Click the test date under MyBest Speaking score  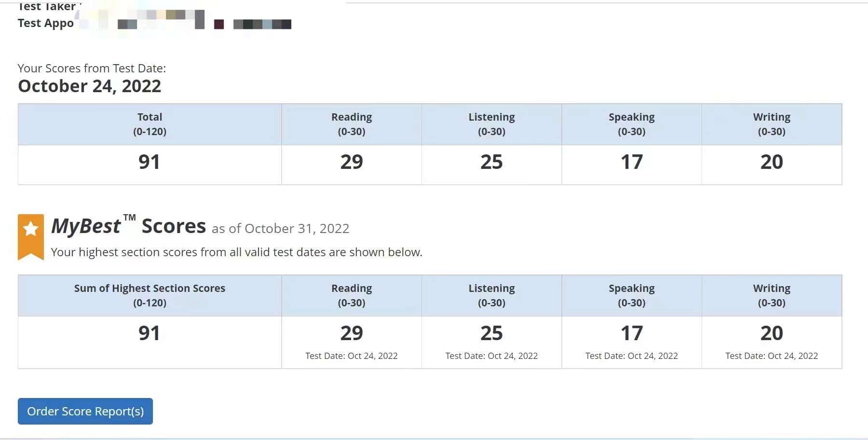pos(631,356)
